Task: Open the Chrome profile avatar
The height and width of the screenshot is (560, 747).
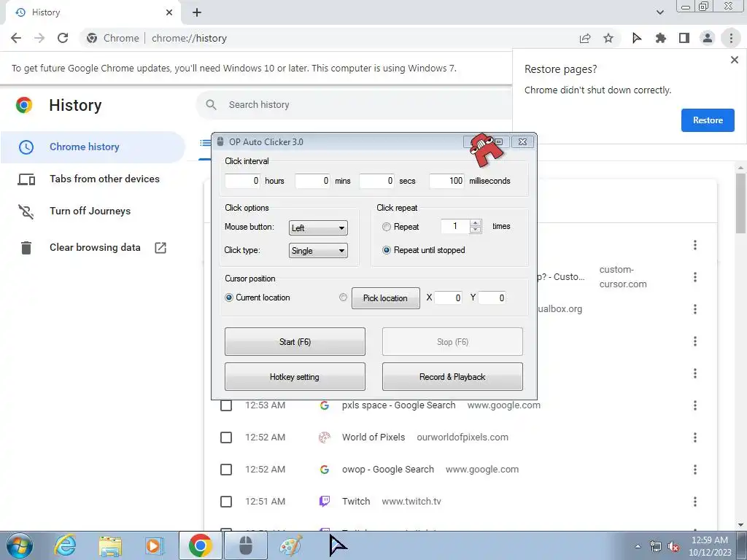Action: click(x=708, y=38)
